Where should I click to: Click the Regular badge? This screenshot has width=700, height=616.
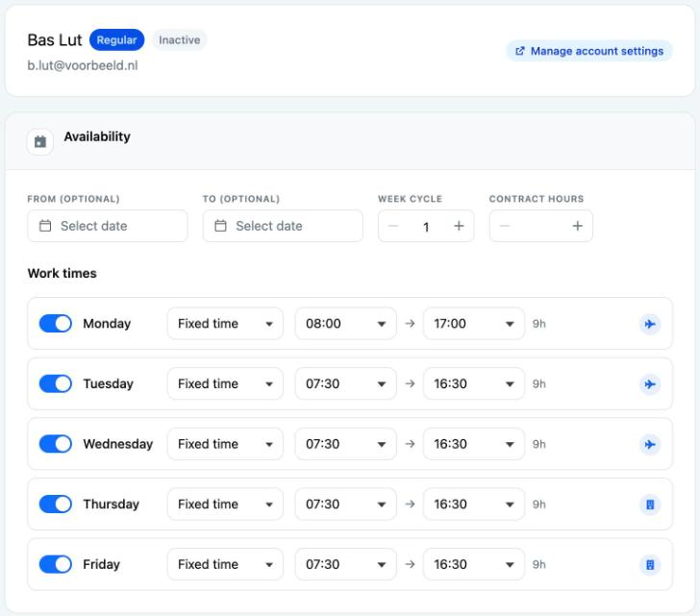[116, 40]
